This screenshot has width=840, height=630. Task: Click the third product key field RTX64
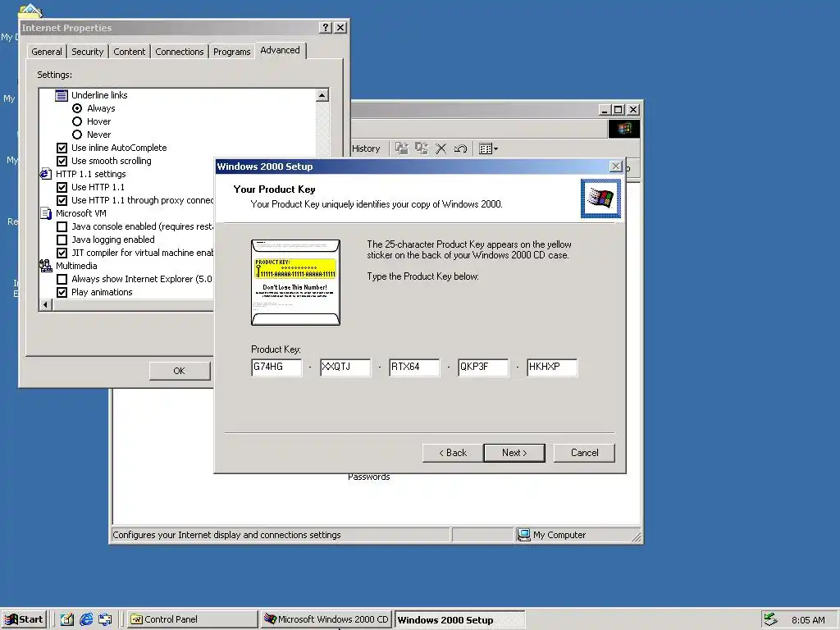(414, 367)
